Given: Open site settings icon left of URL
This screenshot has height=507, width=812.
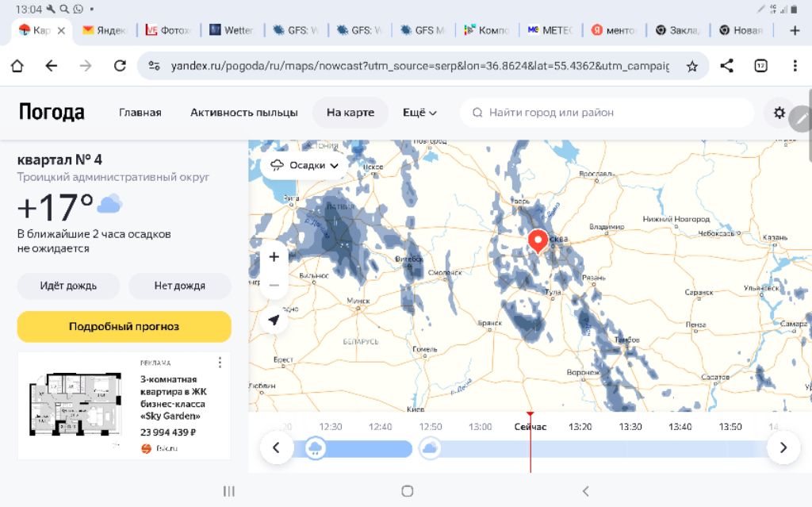Looking at the screenshot, I should (x=155, y=66).
